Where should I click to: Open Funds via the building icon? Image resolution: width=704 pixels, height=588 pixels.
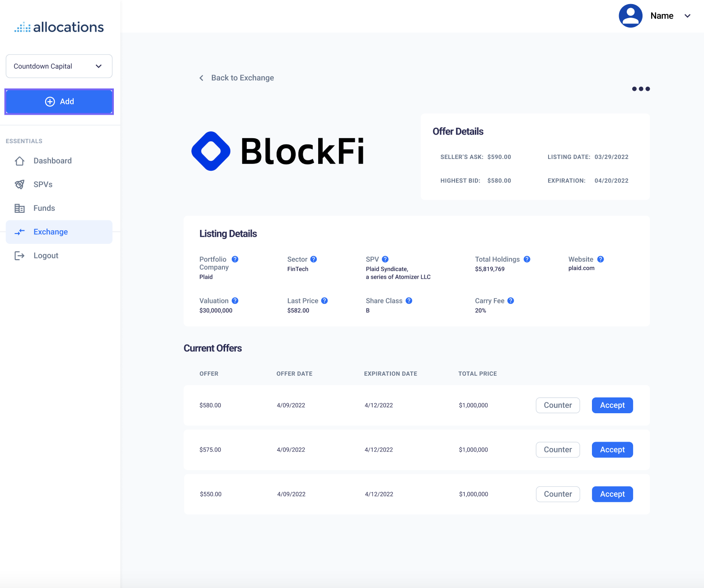20,208
